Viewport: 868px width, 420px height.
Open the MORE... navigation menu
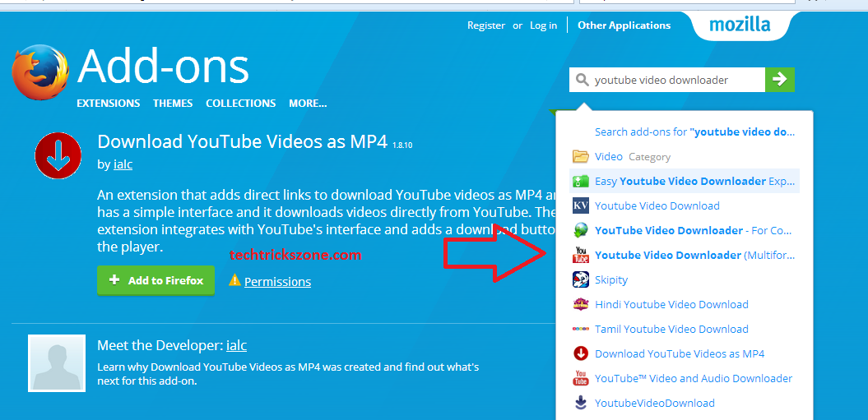tap(308, 104)
